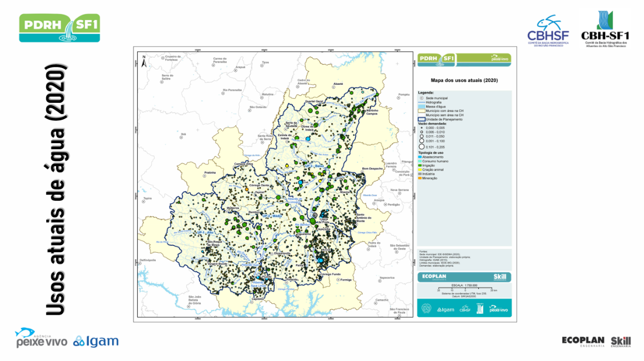Click the 'Fontes:' sources text block
This screenshot has height=361, width=644.
pyautogui.click(x=445, y=259)
